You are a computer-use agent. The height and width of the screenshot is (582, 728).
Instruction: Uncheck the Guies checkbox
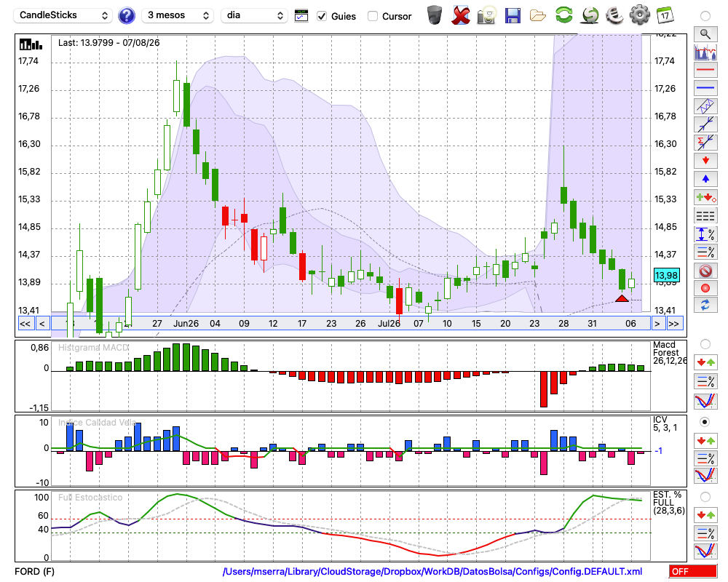(x=321, y=16)
